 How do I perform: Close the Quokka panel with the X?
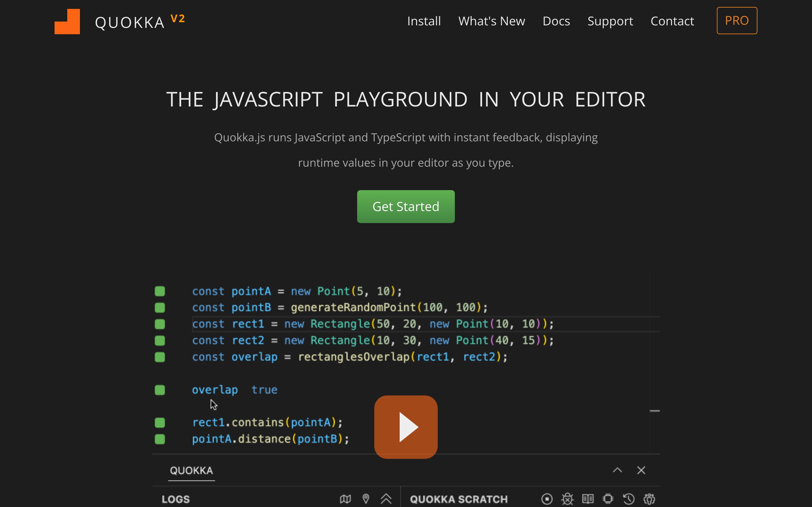click(x=641, y=470)
